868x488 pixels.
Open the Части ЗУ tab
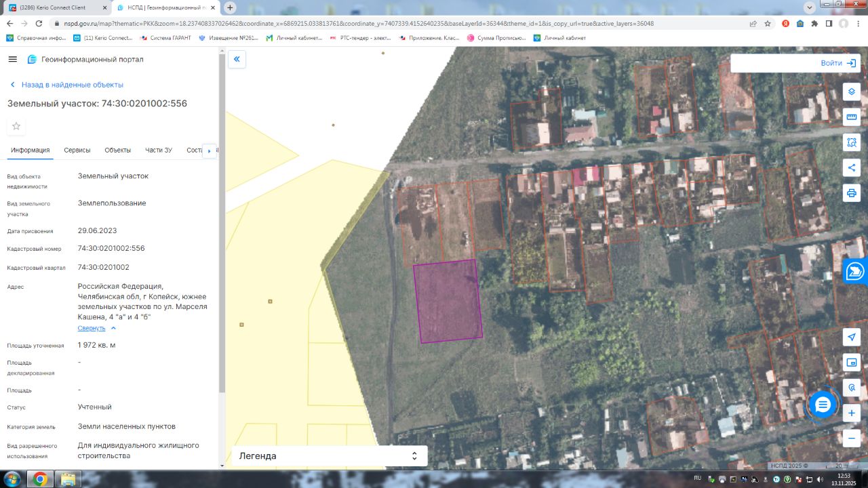point(158,150)
